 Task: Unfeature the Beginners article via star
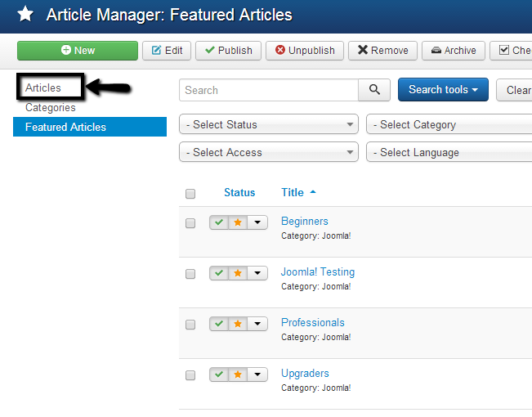click(238, 222)
